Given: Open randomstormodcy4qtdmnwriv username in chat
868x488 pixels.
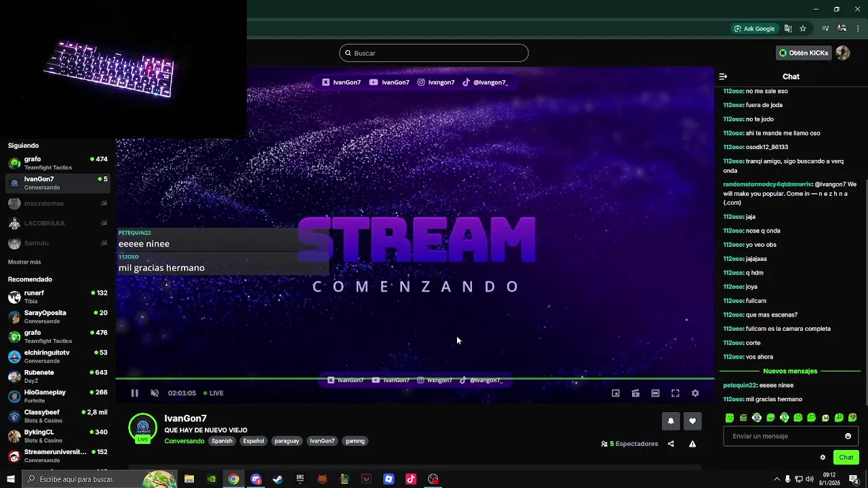Looking at the screenshot, I should coord(767,184).
